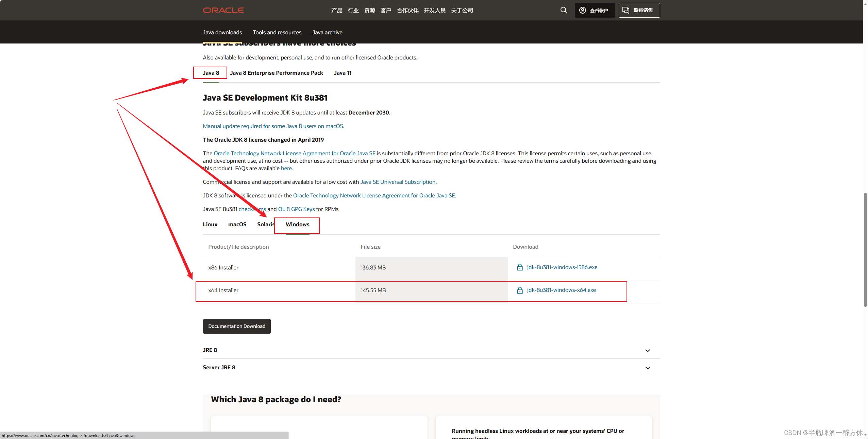Image resolution: width=868 pixels, height=439 pixels.
Task: Open Java 8 Enterprise Performance Pack tab
Action: tap(276, 73)
